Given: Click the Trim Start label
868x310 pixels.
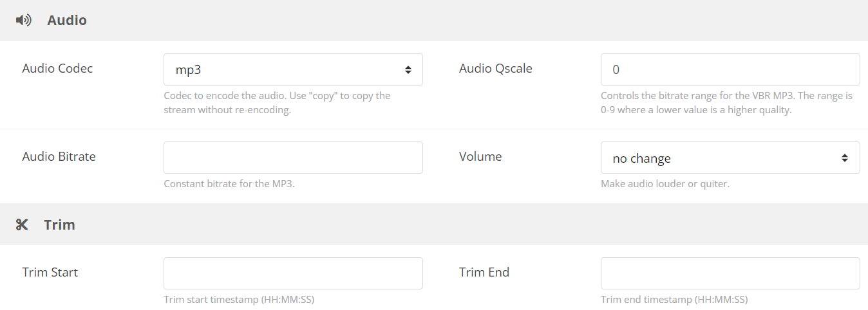Looking at the screenshot, I should 50,272.
